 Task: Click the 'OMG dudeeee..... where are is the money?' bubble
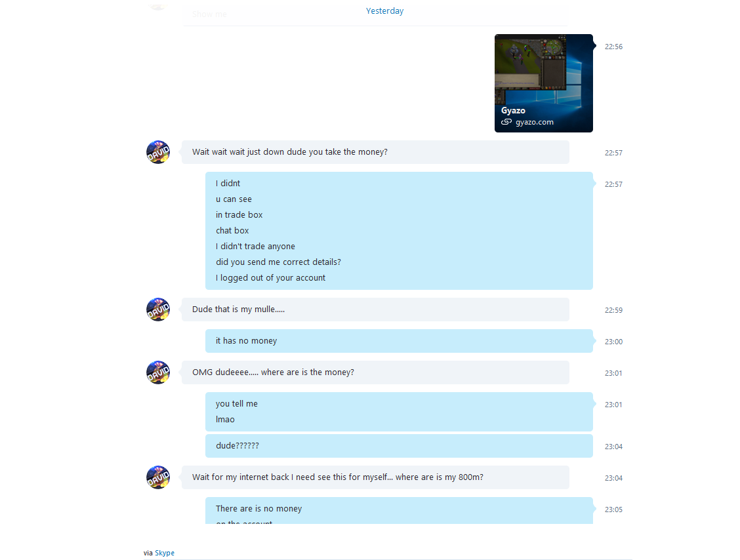[x=375, y=372]
